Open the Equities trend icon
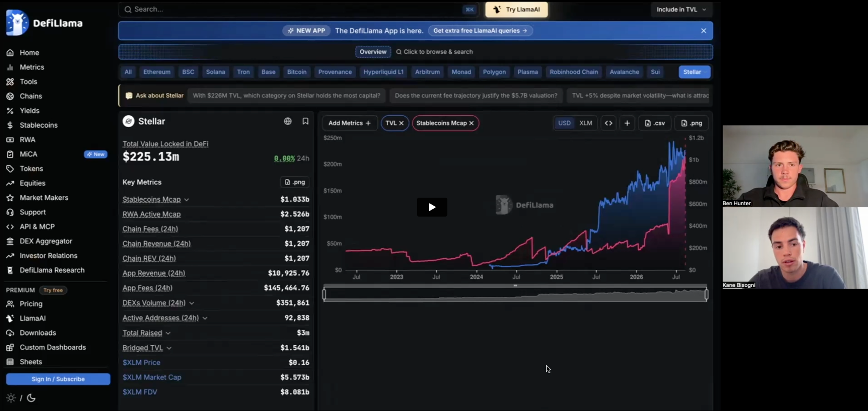This screenshot has height=411, width=868. pos(10,183)
